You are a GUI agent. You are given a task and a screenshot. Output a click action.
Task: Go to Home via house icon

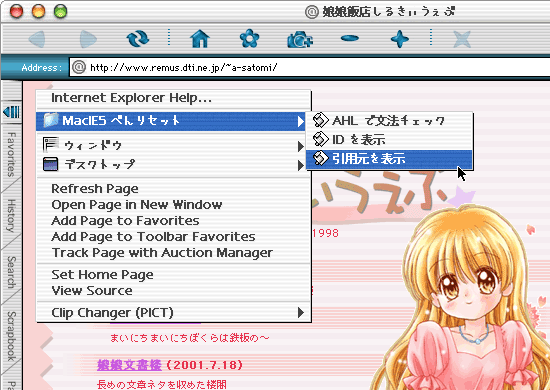tap(200, 39)
